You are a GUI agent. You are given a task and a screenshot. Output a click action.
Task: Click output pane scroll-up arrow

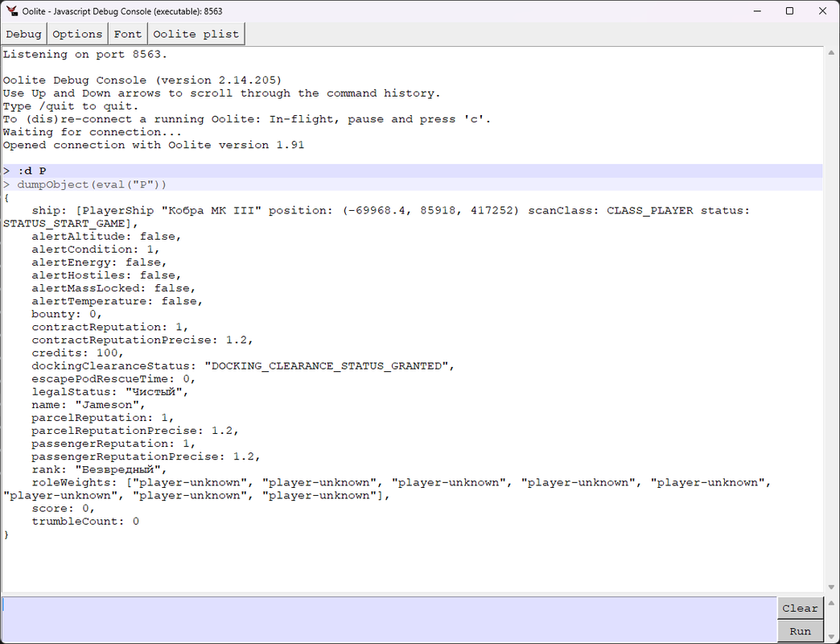(831, 52)
